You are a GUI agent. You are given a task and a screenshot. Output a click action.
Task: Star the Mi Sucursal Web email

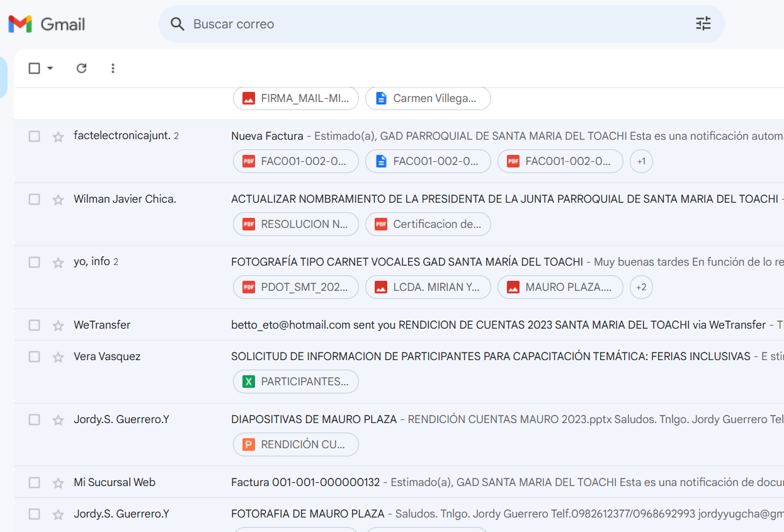pyautogui.click(x=58, y=483)
